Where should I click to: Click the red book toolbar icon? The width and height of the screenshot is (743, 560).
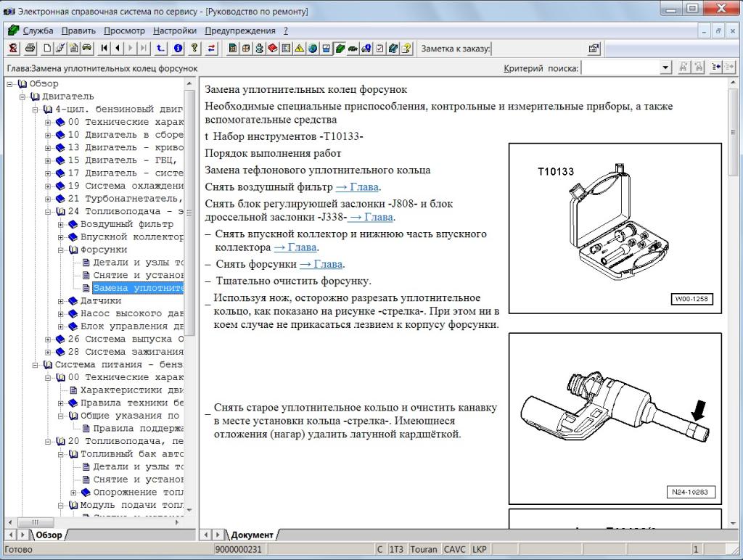[273, 49]
